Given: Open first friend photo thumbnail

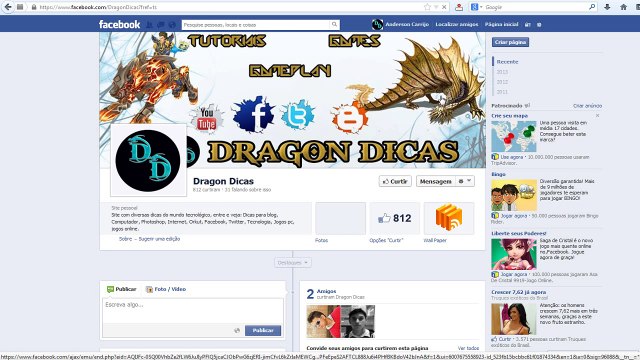Looking at the screenshot, I should click(x=323, y=321).
